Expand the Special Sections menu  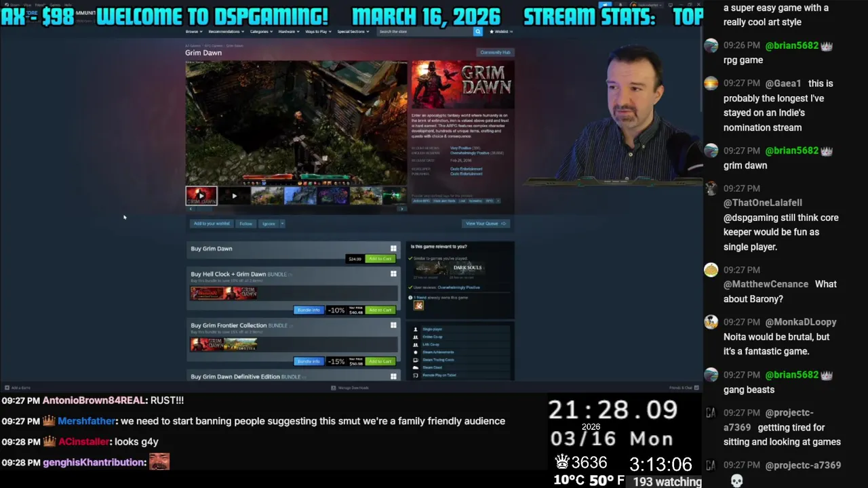(353, 31)
